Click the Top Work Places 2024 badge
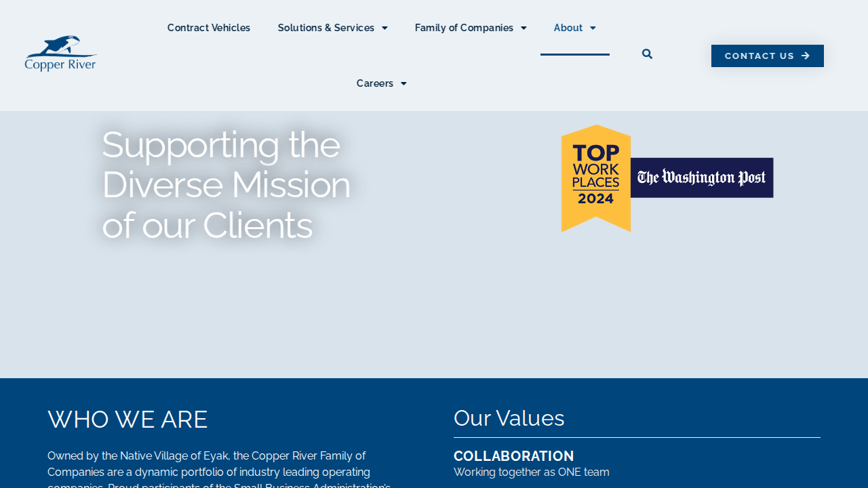The width and height of the screenshot is (868, 488). [596, 178]
